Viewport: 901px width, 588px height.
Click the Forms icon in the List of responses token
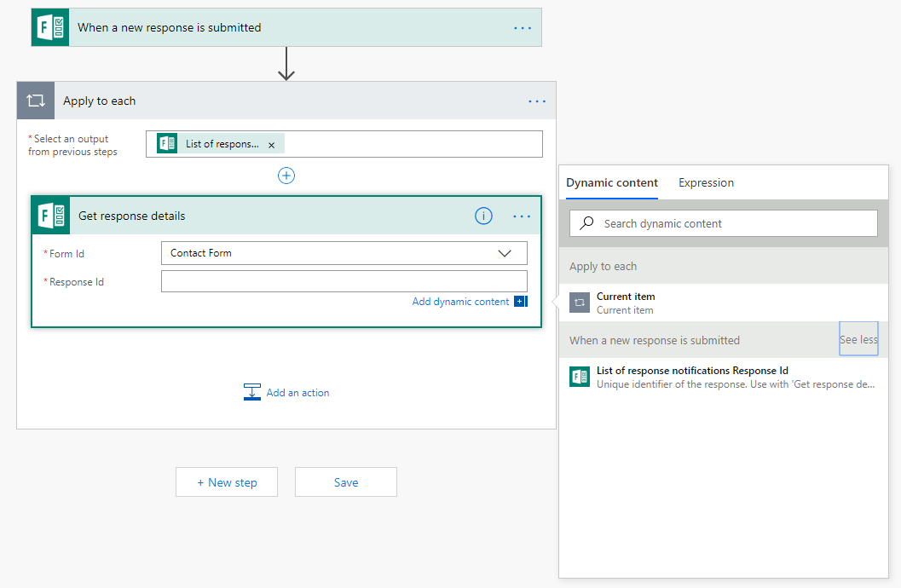pyautogui.click(x=167, y=143)
